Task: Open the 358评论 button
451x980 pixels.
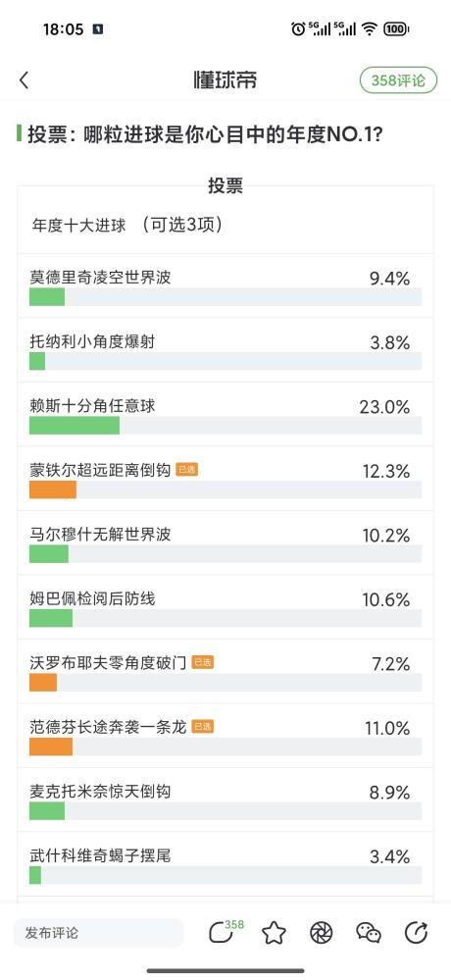Action: coord(398,80)
